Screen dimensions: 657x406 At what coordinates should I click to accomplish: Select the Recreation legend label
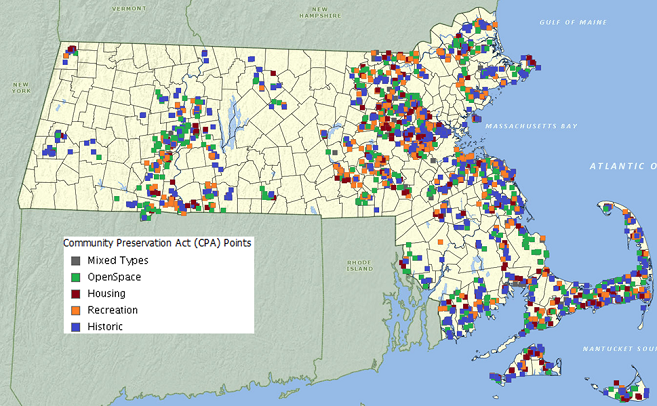pos(113,310)
